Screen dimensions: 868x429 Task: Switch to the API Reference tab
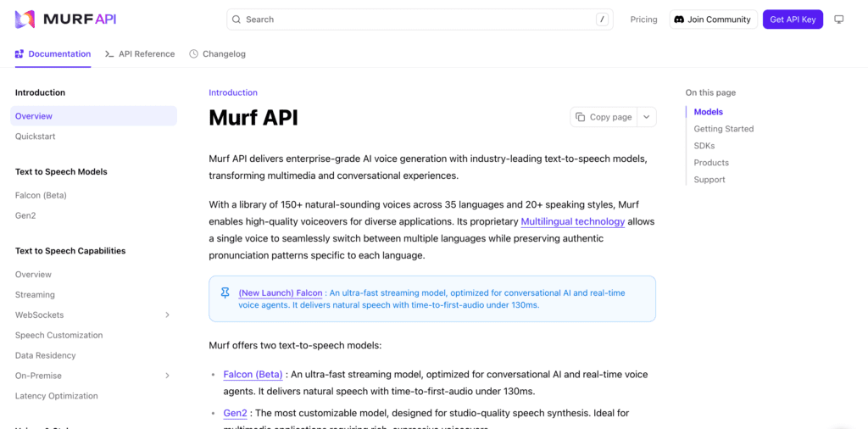click(140, 53)
